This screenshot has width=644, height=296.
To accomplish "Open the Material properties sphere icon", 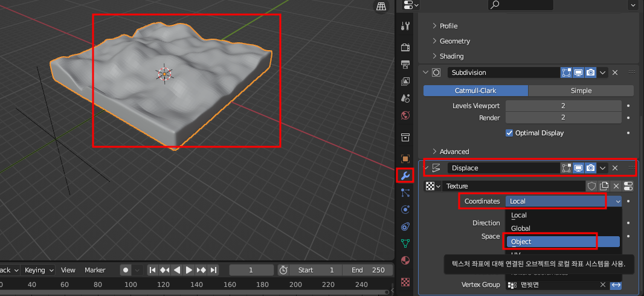I will click(405, 261).
